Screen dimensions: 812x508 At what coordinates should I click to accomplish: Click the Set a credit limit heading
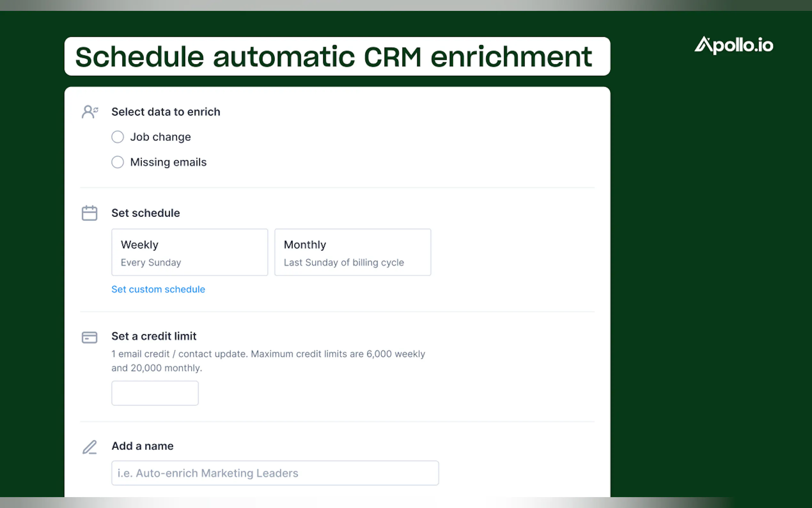(x=154, y=336)
